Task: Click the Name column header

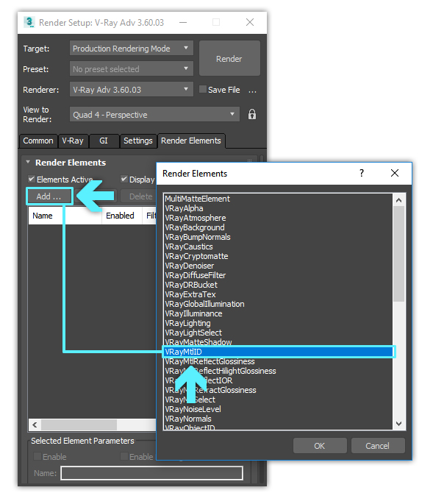Action: coord(65,216)
